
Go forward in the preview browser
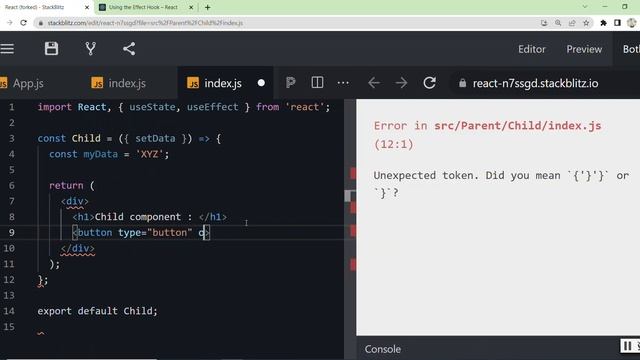[401, 83]
